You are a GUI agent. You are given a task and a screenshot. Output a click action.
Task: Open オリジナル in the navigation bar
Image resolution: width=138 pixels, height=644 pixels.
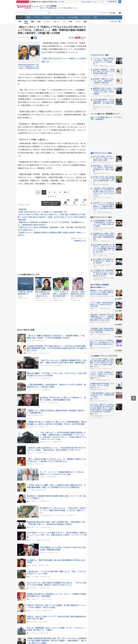click(x=60, y=17)
